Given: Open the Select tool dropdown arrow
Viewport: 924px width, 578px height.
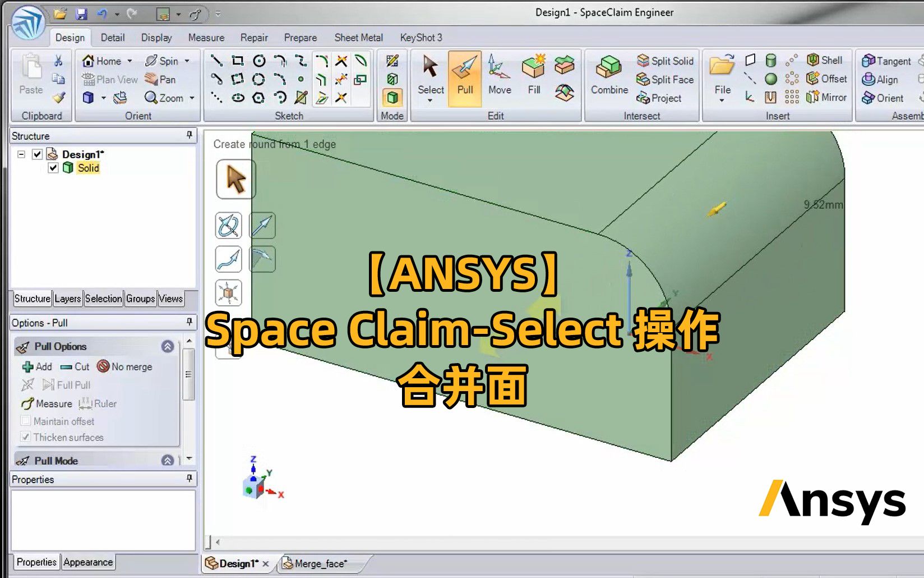Looking at the screenshot, I should click(430, 101).
